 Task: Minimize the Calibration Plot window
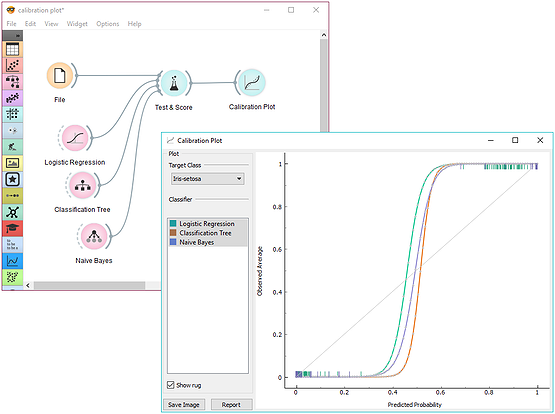(x=491, y=140)
